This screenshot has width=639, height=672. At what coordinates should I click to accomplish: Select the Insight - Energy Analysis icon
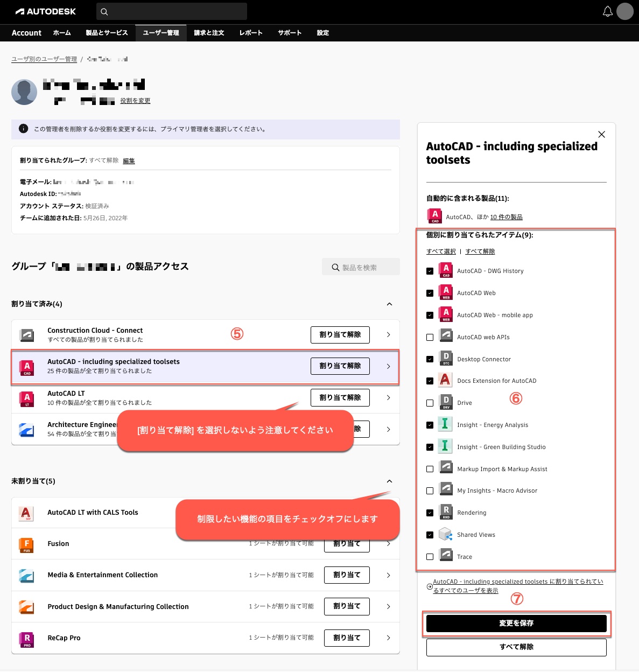tap(446, 424)
